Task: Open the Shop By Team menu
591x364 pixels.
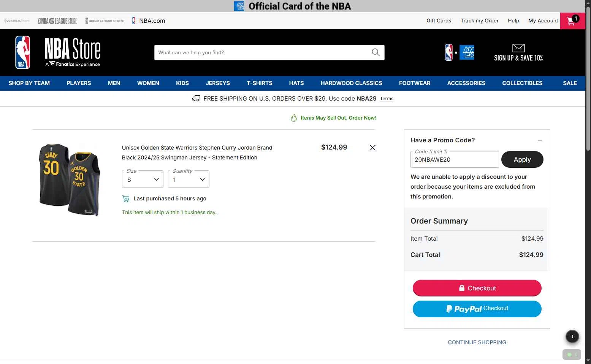Action: point(29,83)
